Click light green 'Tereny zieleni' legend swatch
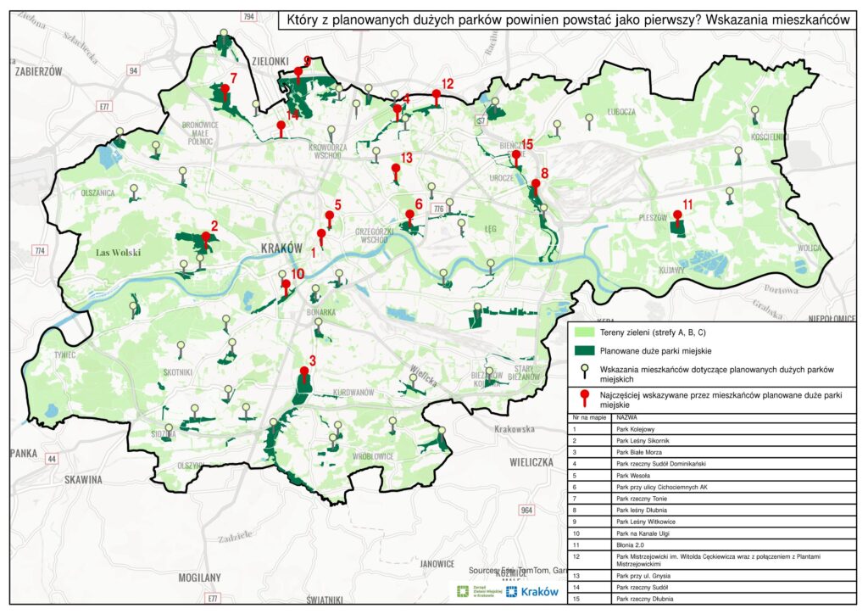 point(583,332)
